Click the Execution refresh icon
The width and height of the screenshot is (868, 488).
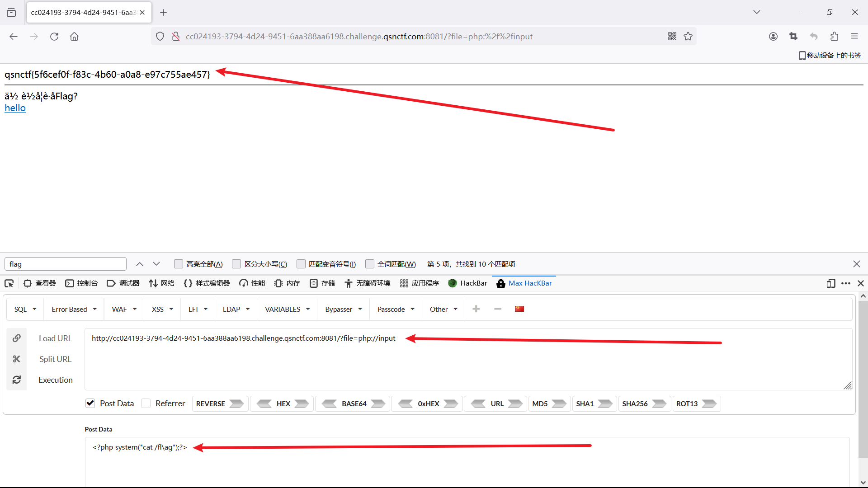click(x=17, y=380)
